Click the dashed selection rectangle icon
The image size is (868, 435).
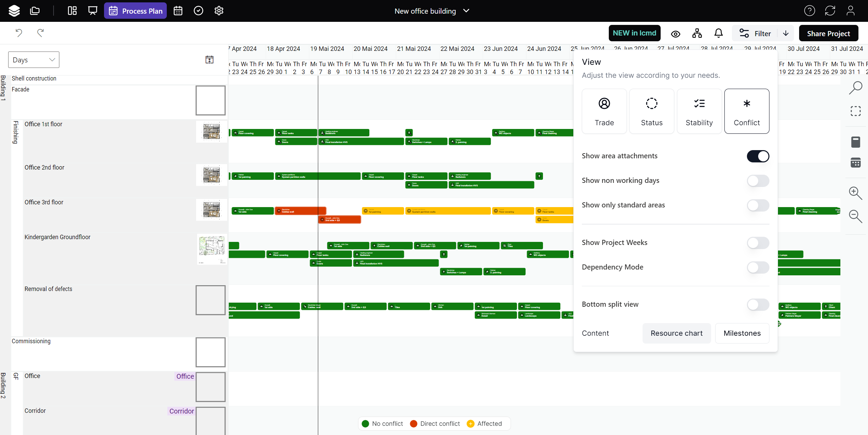(855, 111)
